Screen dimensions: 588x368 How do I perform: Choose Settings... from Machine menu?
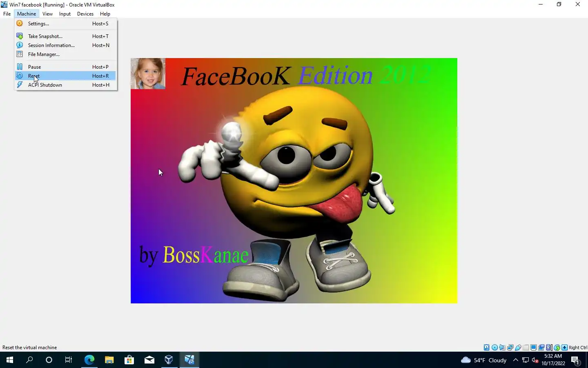65,24
